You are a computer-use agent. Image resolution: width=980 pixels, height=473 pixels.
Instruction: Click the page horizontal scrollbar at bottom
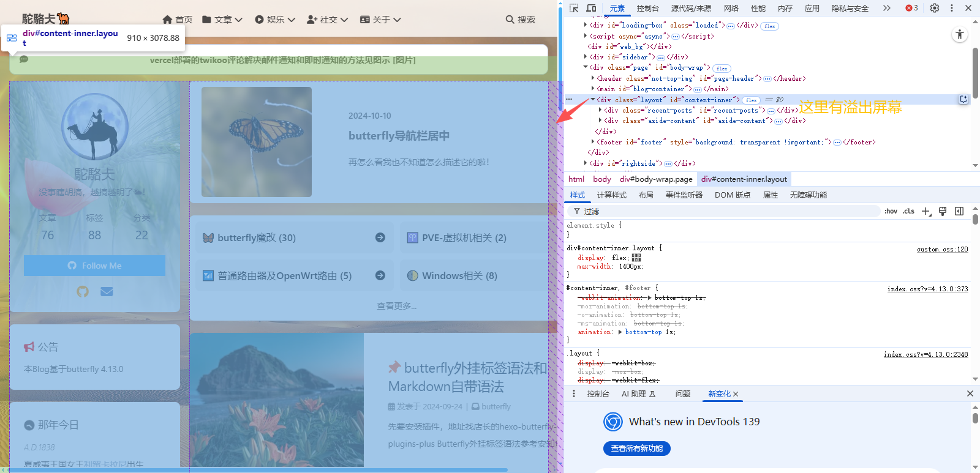point(258,470)
